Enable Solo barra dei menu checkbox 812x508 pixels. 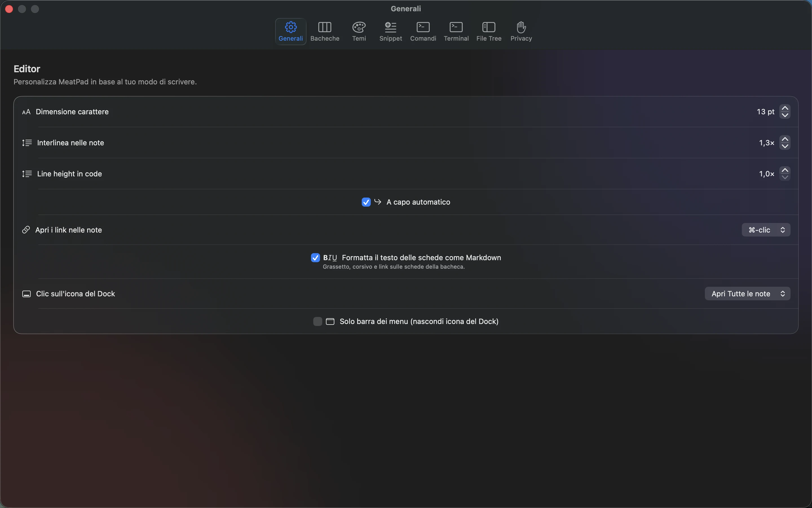point(317,321)
